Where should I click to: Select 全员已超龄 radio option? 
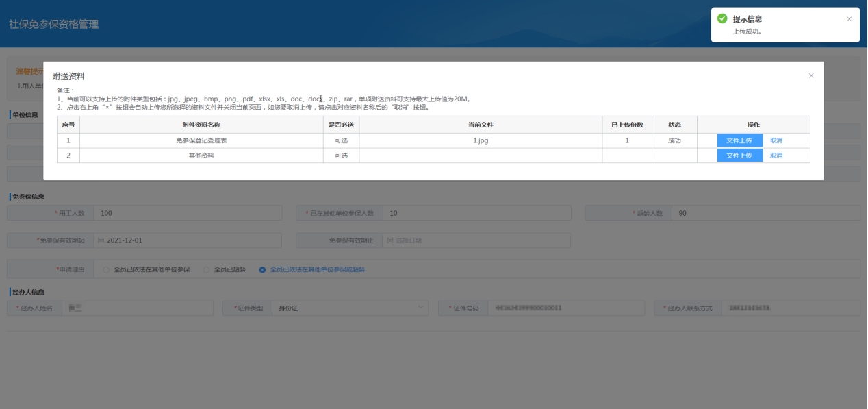(x=207, y=270)
